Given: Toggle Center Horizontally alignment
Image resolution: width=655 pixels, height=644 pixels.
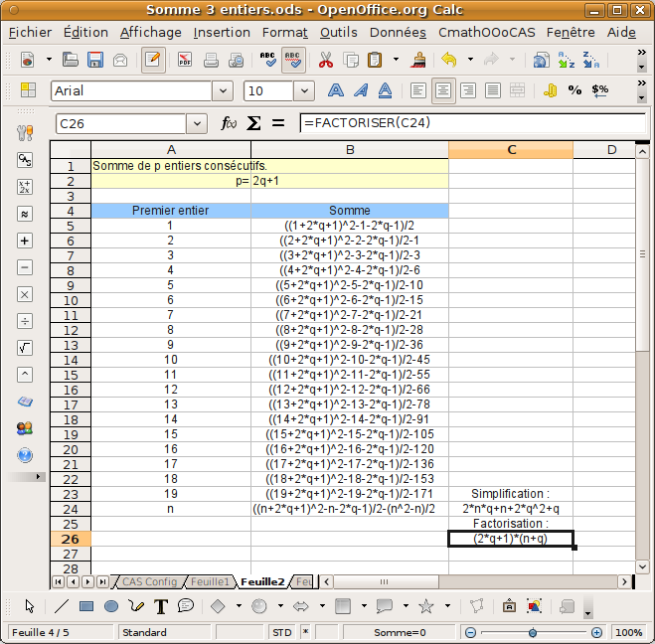Looking at the screenshot, I should coord(442,90).
